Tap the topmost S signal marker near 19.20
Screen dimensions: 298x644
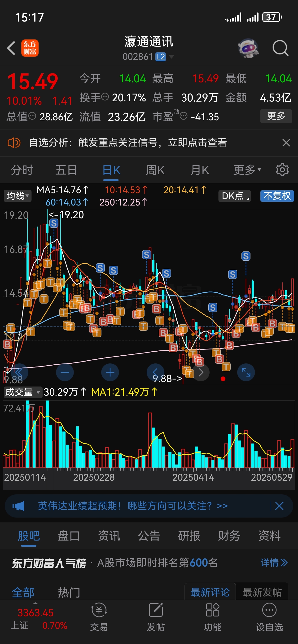[x=54, y=223]
